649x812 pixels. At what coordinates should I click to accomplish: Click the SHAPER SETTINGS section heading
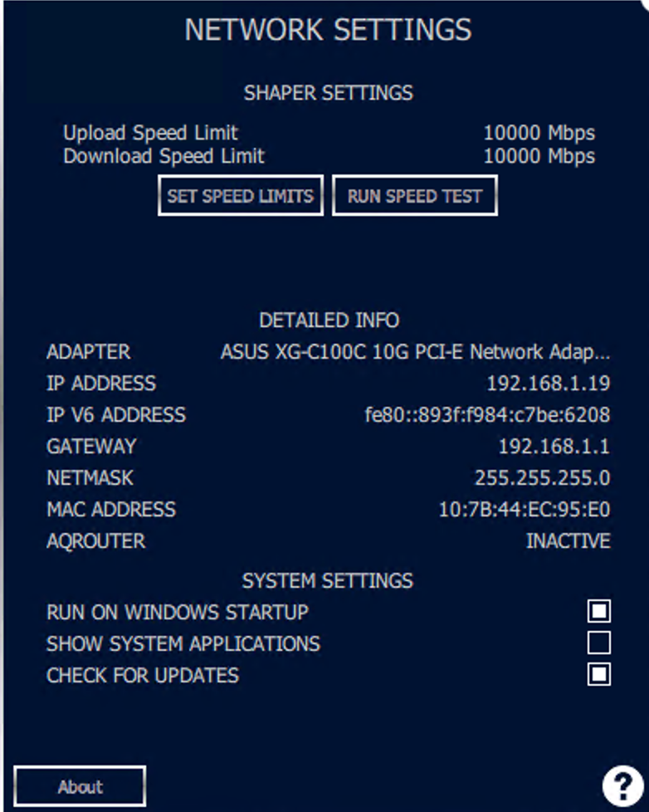tap(328, 92)
